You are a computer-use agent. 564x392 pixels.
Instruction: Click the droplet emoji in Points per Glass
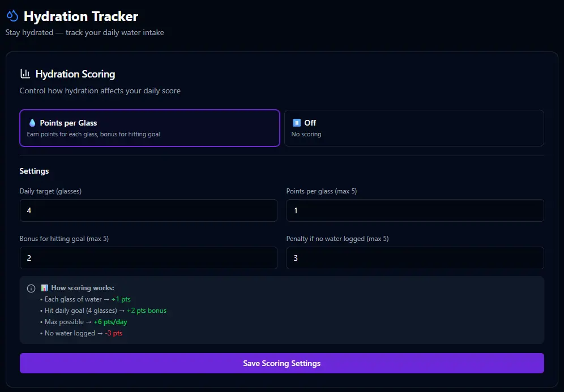pos(32,123)
